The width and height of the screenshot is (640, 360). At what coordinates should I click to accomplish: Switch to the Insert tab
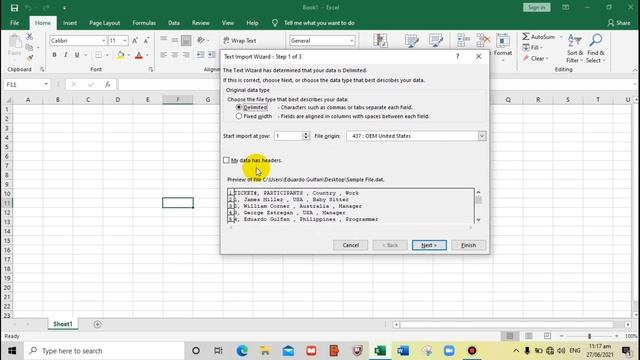tap(70, 23)
